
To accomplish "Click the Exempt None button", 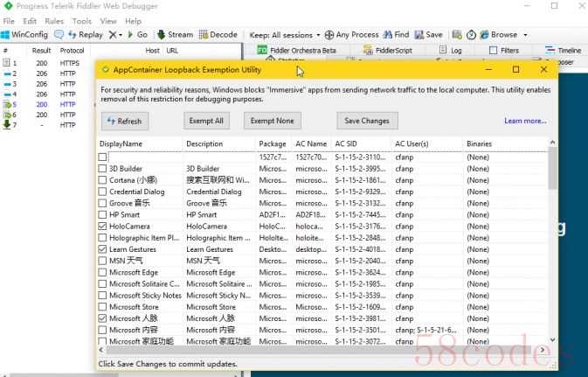I will click(273, 121).
